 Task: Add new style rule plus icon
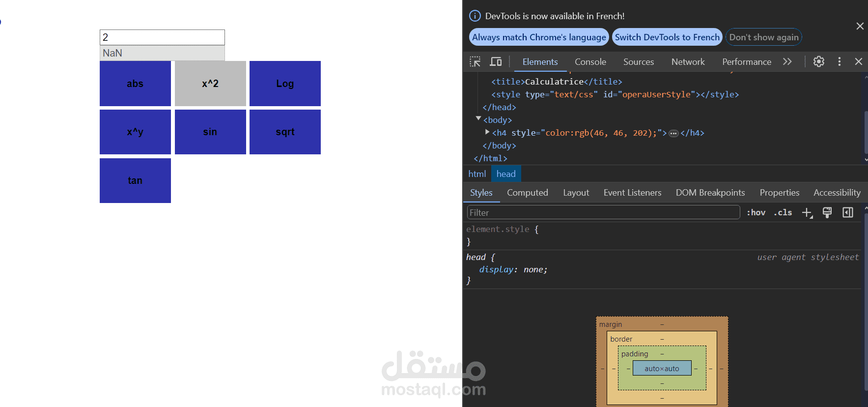point(807,212)
